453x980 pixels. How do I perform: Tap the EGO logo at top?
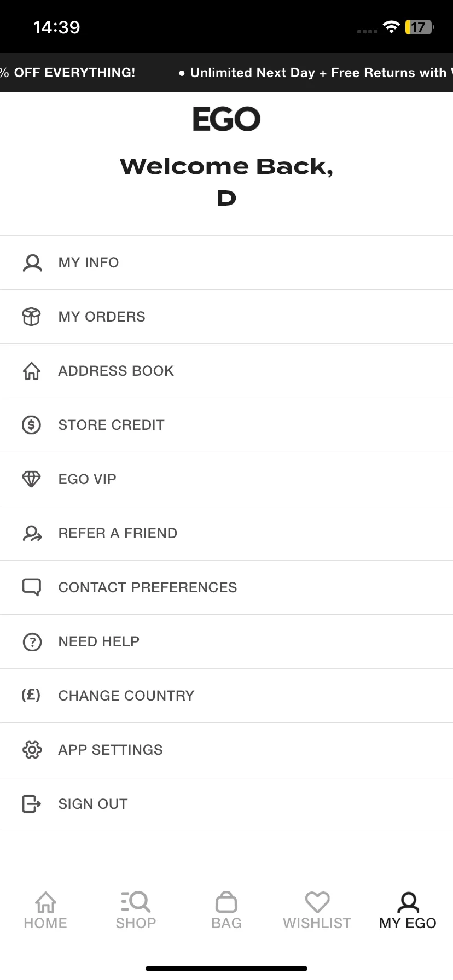(226, 119)
